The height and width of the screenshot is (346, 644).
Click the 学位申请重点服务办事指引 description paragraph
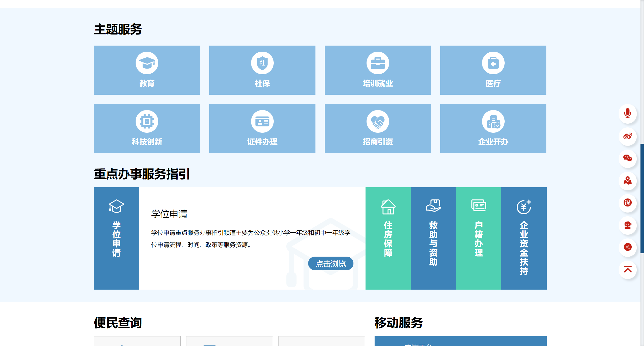251,238
